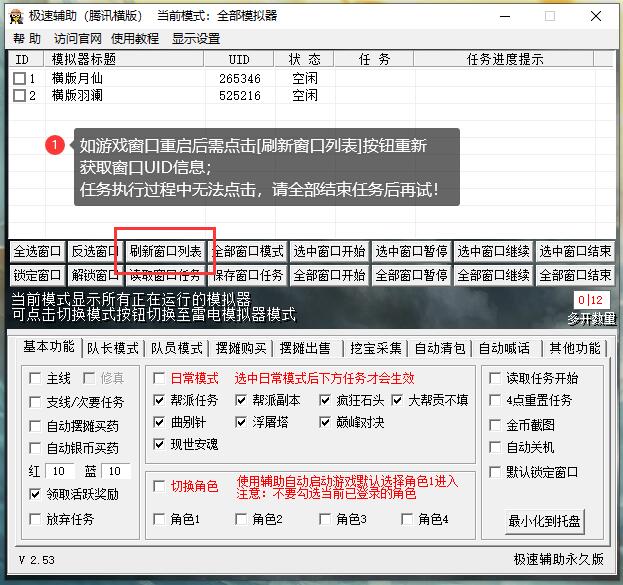Open the 使用教程 menu
623x585 pixels.
[135, 39]
